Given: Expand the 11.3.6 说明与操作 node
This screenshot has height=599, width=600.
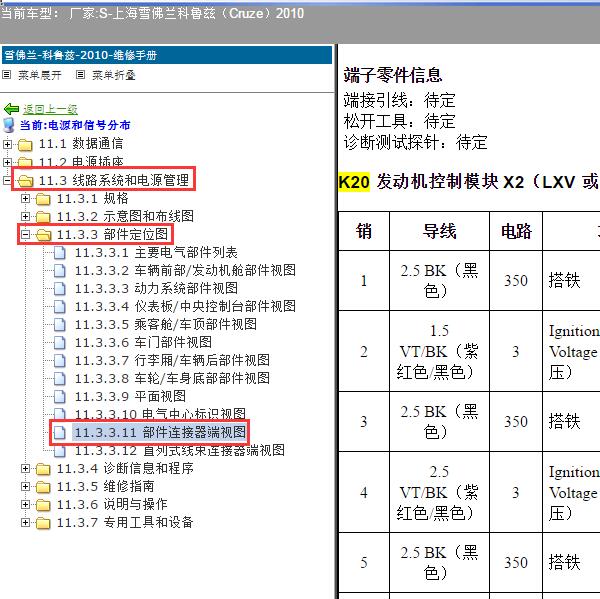Looking at the screenshot, I should pos(25,504).
